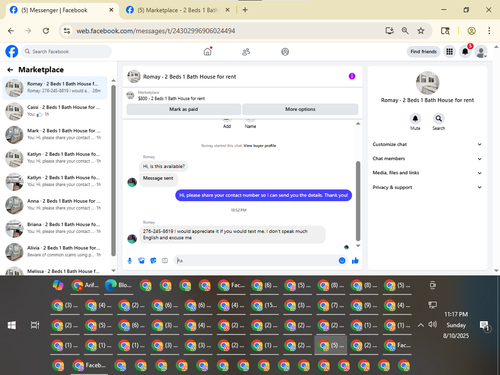
Task: Click the 11:17 PM taskbar clock
Action: point(456,314)
